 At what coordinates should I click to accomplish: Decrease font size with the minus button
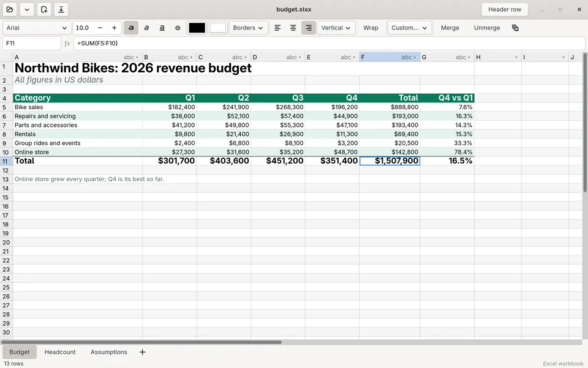pos(100,28)
